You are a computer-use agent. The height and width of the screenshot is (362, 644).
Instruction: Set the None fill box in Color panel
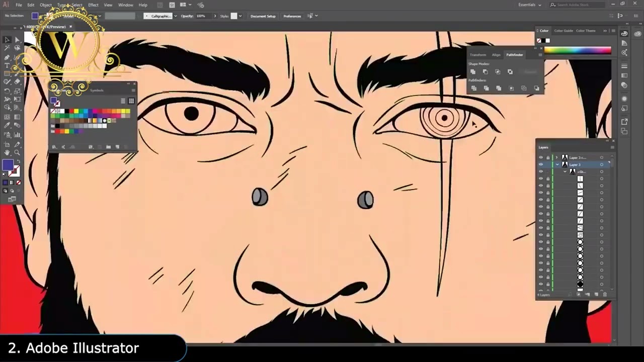(x=539, y=41)
